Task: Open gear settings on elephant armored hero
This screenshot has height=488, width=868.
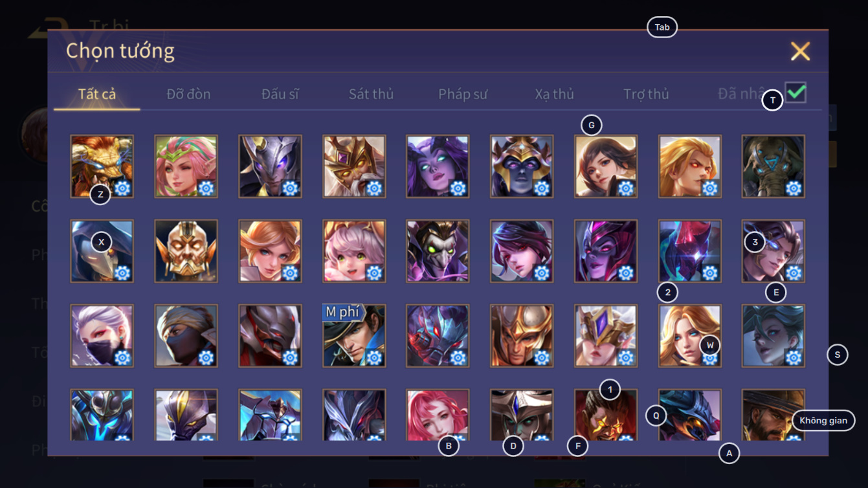Action: point(794,188)
